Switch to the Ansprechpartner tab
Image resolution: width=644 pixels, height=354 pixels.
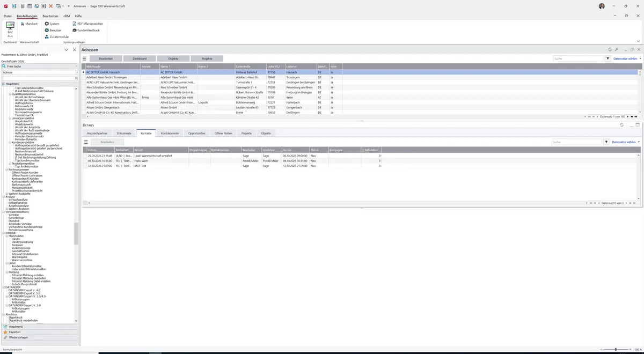pos(97,133)
